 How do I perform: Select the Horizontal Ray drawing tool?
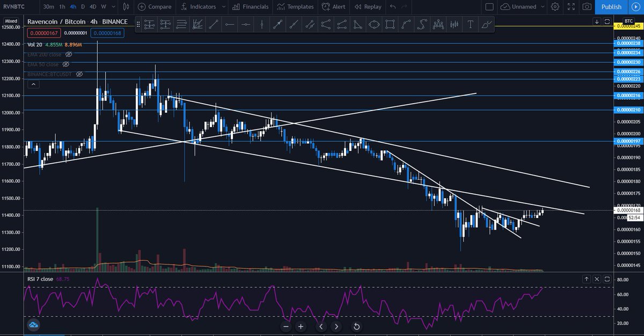pyautogui.click(x=230, y=25)
